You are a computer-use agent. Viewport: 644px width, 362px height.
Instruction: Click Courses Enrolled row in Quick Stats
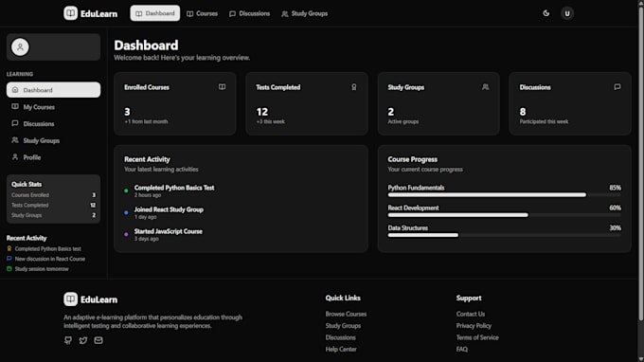(x=53, y=195)
